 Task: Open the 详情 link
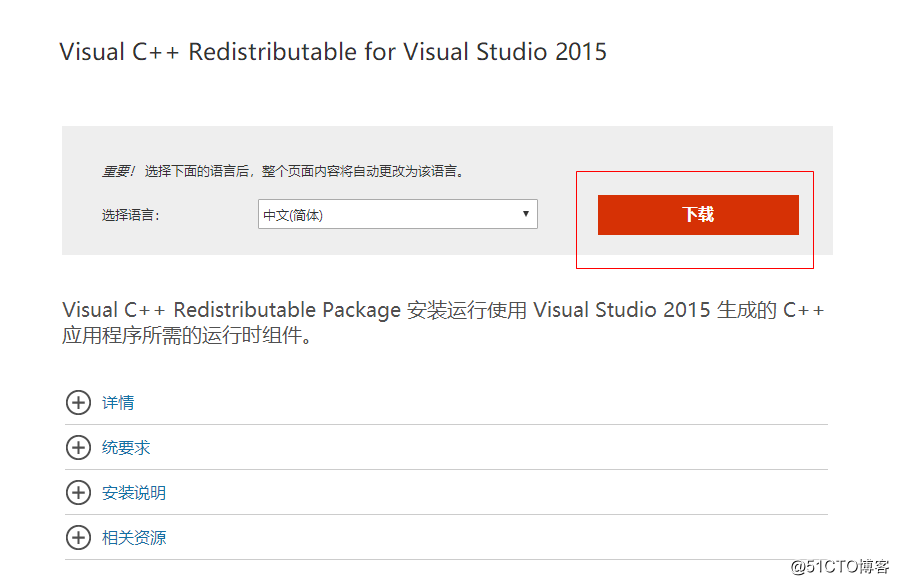[118, 403]
